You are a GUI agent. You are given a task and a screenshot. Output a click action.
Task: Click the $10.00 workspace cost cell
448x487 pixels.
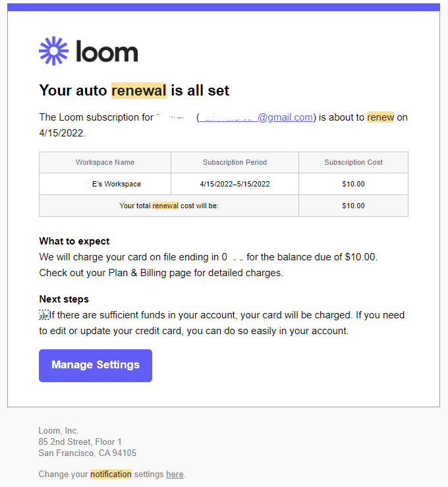pos(353,184)
